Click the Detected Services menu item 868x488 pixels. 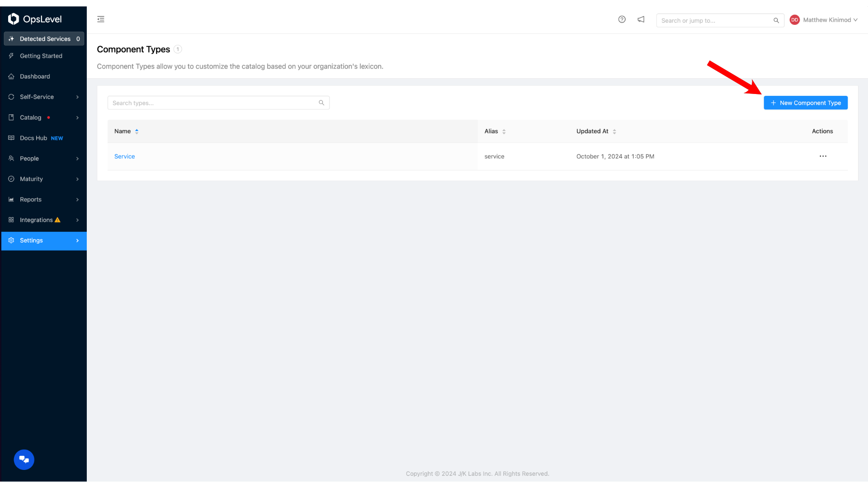tap(45, 39)
